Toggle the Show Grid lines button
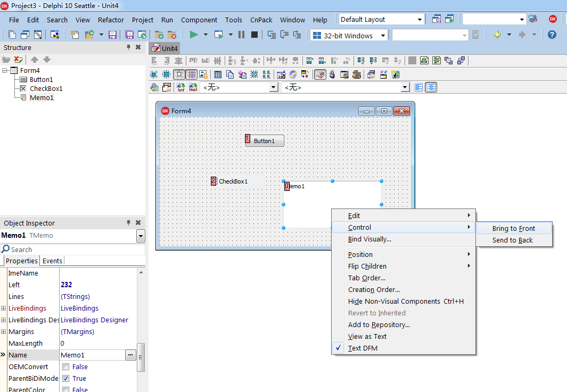 [191, 74]
